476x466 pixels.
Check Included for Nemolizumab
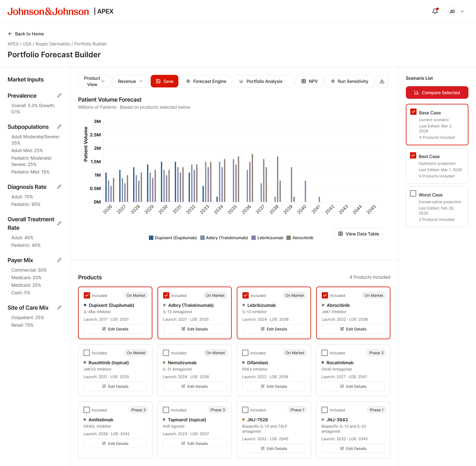pos(166,353)
